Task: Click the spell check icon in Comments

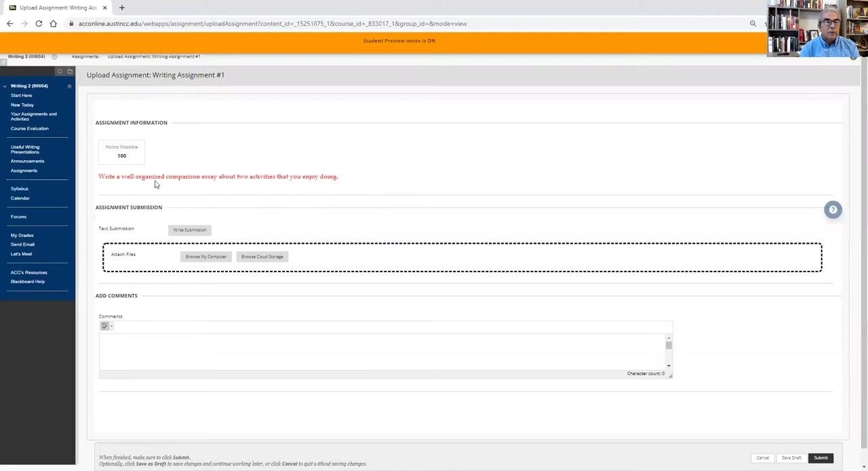Action: coord(104,326)
